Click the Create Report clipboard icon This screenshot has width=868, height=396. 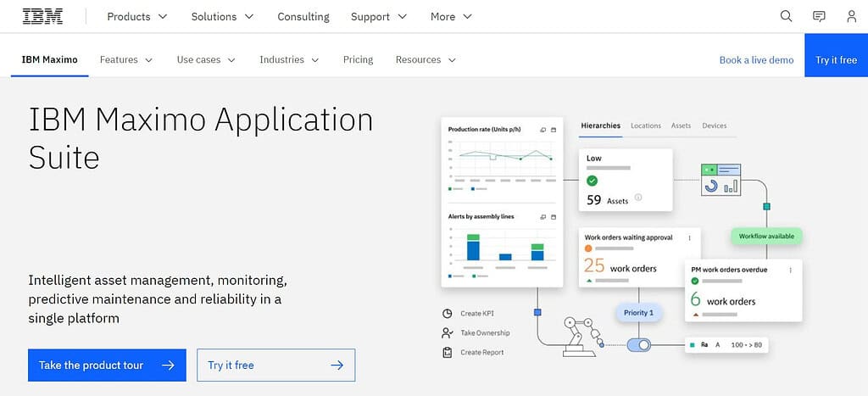coord(448,352)
